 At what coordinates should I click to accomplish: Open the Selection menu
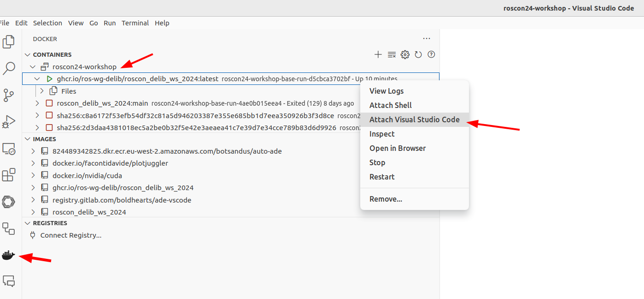(x=47, y=23)
